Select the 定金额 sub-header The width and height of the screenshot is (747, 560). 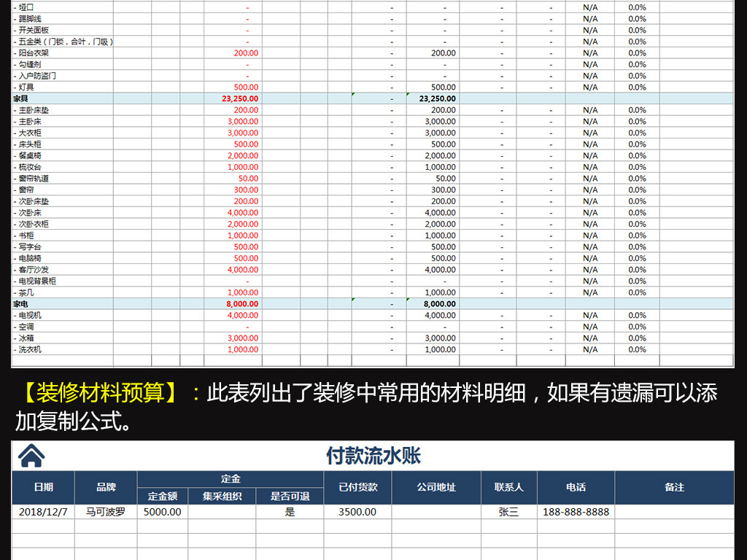pyautogui.click(x=163, y=496)
